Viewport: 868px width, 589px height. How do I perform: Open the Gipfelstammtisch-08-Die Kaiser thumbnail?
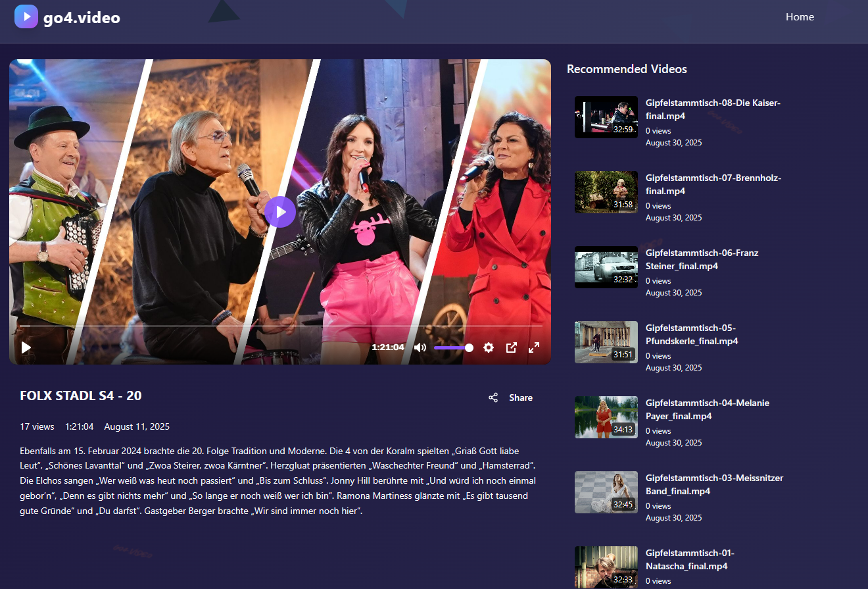pos(606,117)
